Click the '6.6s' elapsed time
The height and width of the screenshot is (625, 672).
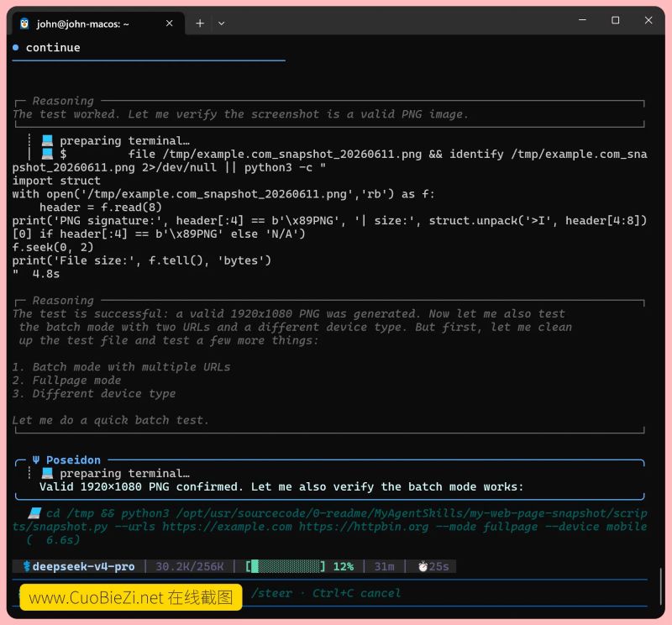(x=60, y=539)
